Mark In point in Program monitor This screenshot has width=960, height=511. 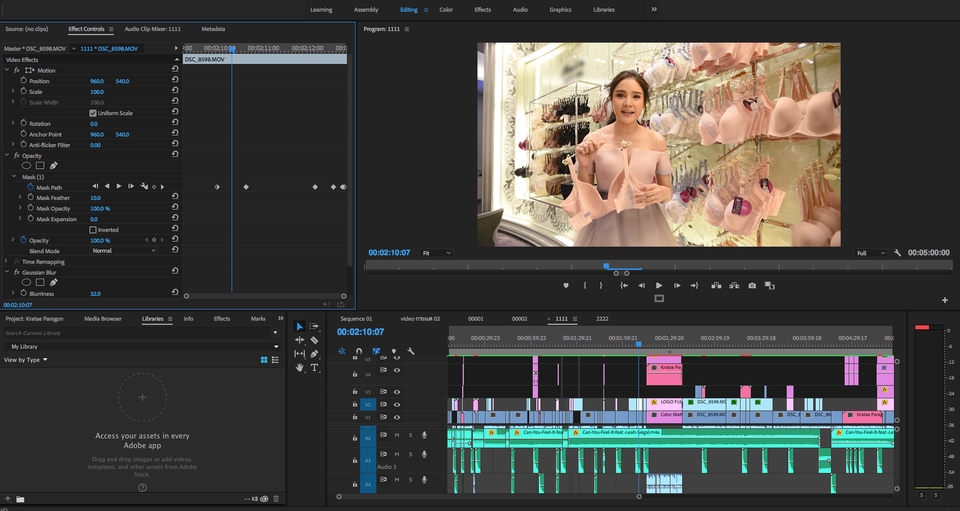coord(585,285)
